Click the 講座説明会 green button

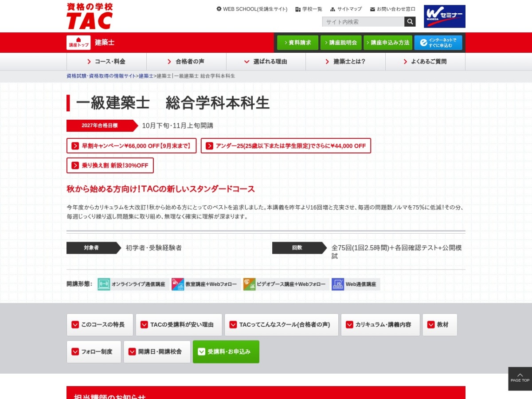pyautogui.click(x=341, y=43)
